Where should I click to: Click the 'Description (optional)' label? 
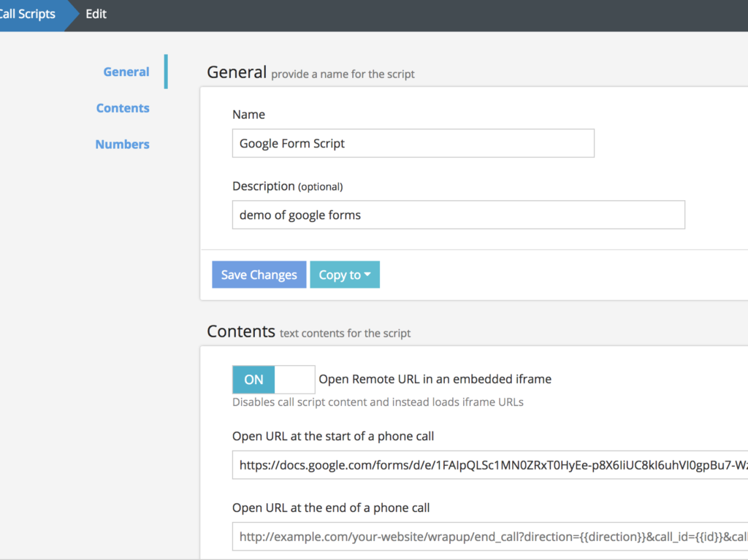(287, 186)
